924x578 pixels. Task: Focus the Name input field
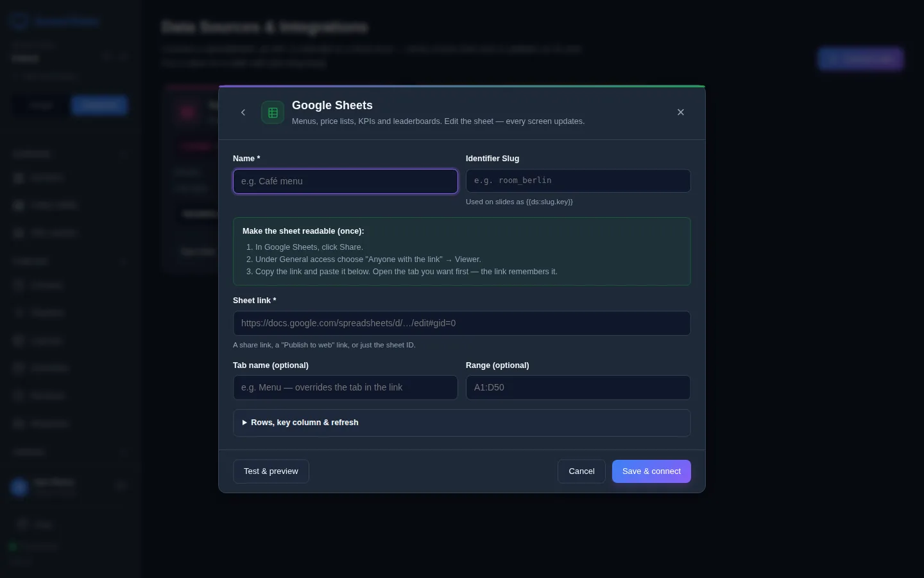pos(345,181)
